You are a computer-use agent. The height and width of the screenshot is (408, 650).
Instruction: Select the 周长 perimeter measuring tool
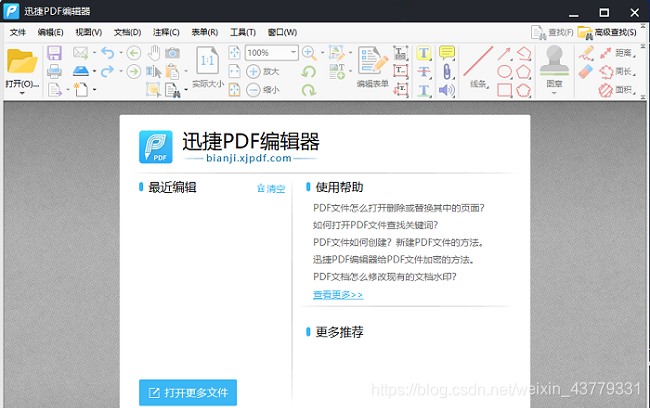point(618,71)
